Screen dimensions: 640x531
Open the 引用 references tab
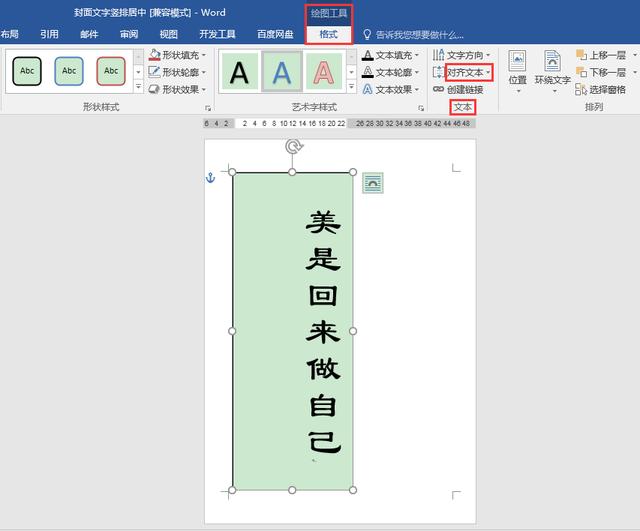tap(49, 34)
